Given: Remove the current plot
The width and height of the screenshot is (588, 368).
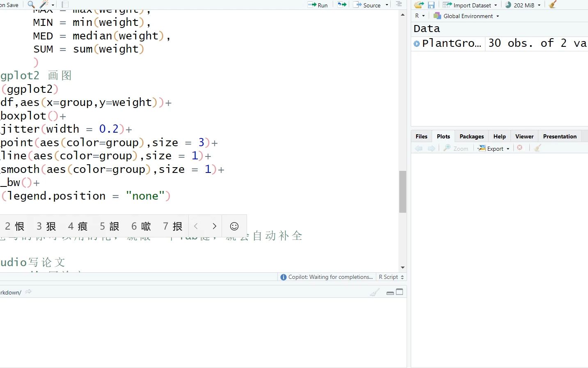Looking at the screenshot, I should tap(520, 148).
